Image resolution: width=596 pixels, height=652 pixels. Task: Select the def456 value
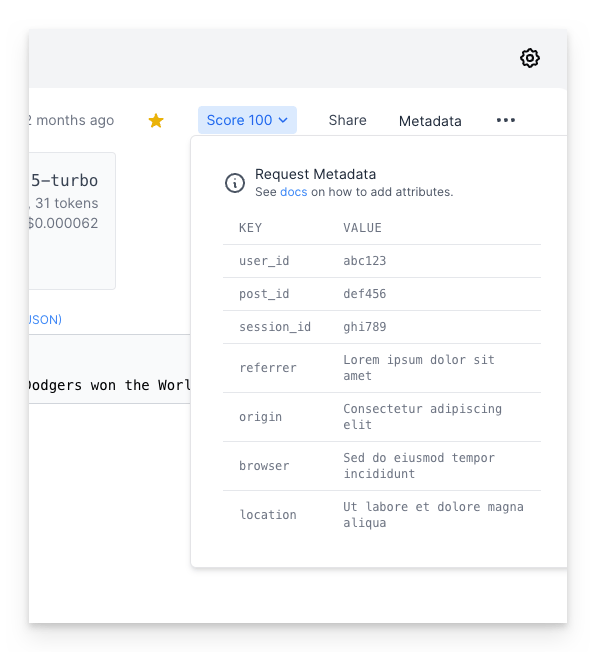click(364, 294)
